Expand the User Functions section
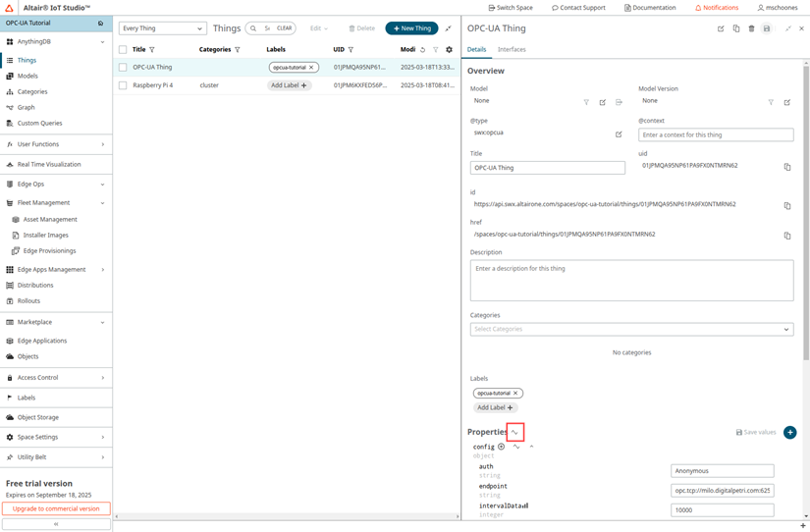The width and height of the screenshot is (810, 532). (103, 144)
